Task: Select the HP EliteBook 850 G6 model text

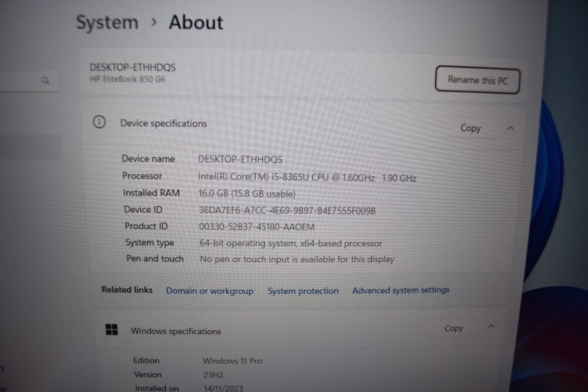Action: pos(128,79)
